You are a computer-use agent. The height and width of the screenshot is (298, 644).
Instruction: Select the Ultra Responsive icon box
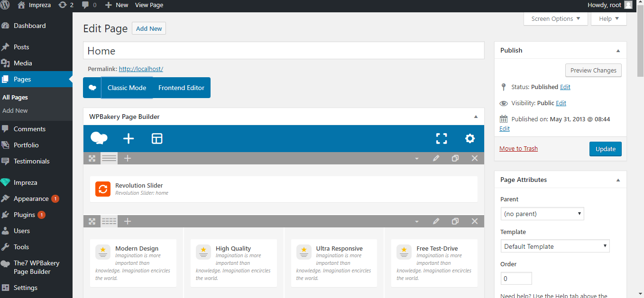point(334,263)
